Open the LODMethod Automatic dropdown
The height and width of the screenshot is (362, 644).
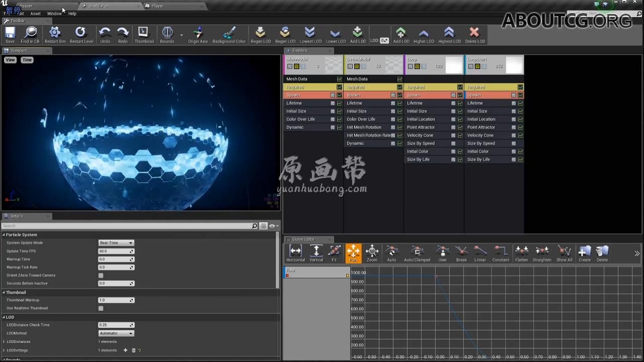(x=116, y=333)
